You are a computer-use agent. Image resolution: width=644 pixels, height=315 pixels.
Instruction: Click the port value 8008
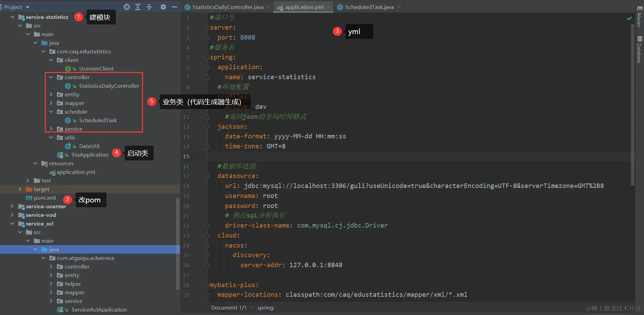click(247, 38)
